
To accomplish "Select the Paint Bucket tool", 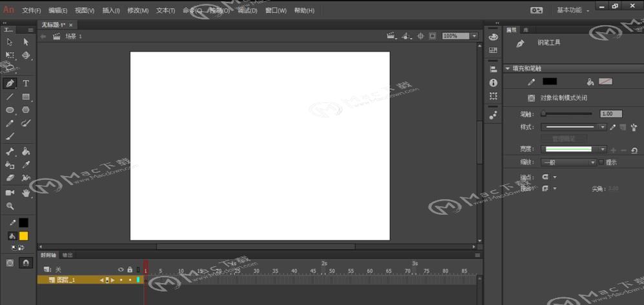I will (26, 152).
